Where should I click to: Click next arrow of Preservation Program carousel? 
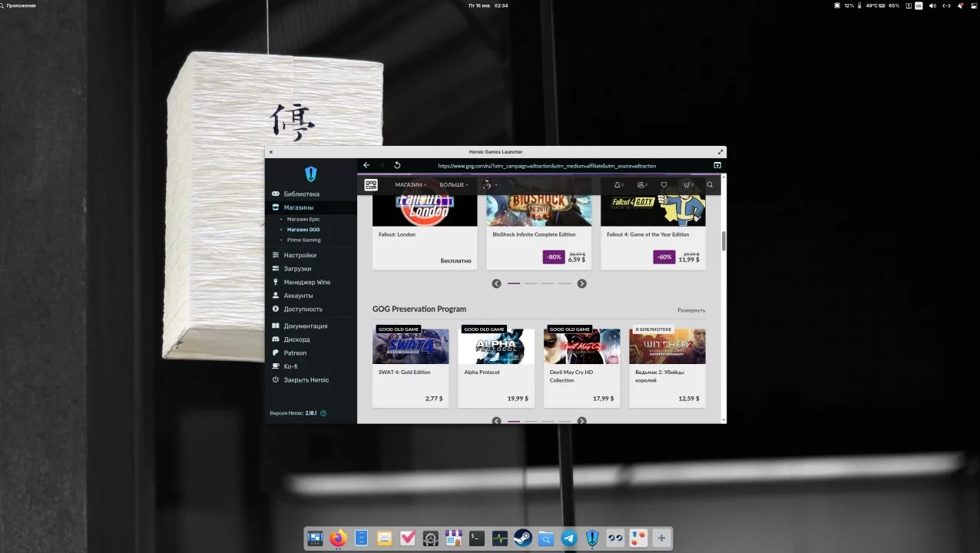(581, 421)
